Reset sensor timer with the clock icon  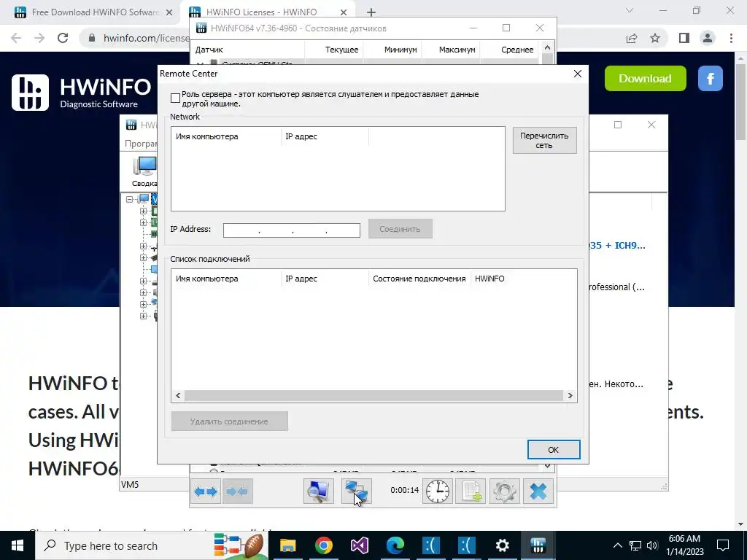tap(438, 491)
